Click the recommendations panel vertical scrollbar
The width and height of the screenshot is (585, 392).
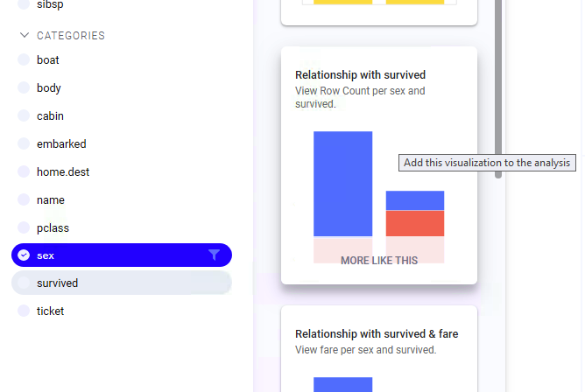[x=498, y=89]
